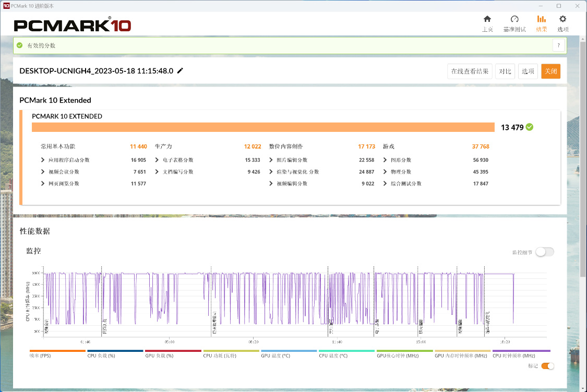587x392 pixels.
Task: Click the 对比 compare button
Action: 505,71
